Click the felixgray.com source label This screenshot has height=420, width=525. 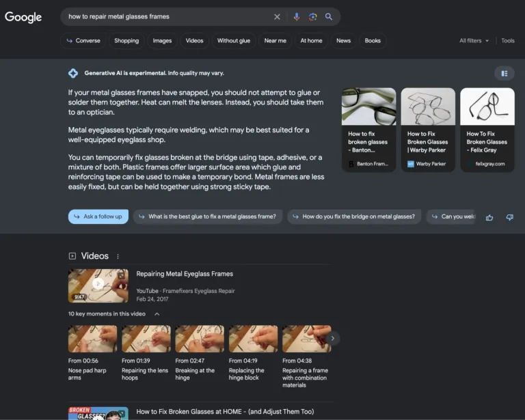point(490,164)
